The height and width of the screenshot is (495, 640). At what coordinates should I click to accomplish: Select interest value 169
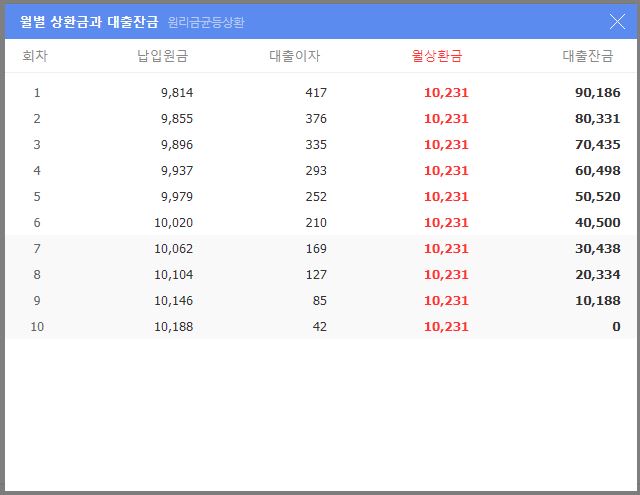pyautogui.click(x=316, y=249)
